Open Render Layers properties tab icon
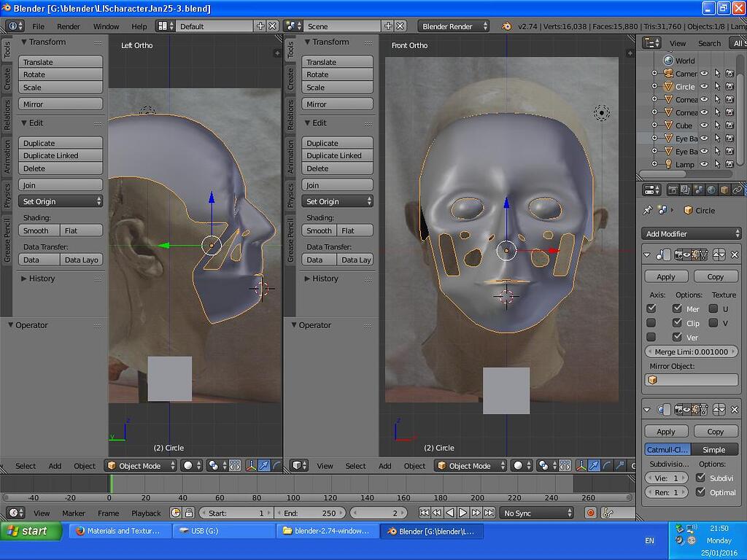The width and height of the screenshot is (747, 560). click(686, 190)
